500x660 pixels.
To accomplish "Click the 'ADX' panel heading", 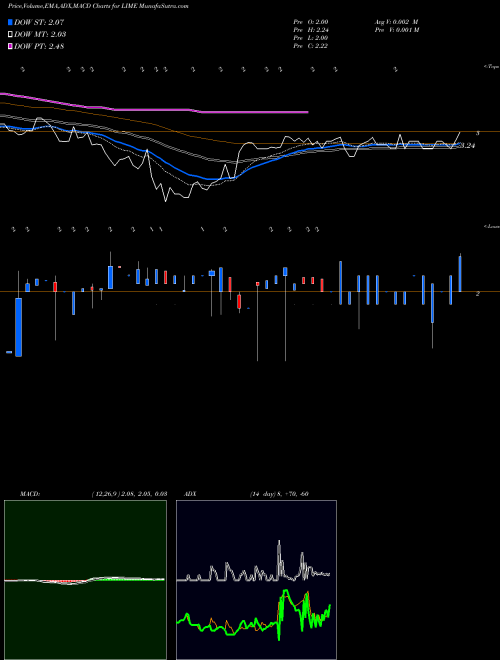I will pyautogui.click(x=191, y=494).
